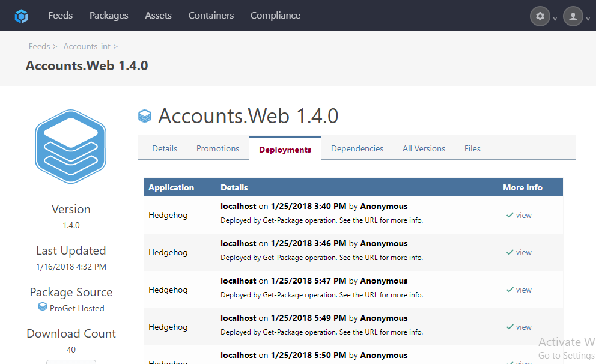
Task: Click ProGet Hosted package source icon
Action: pyautogui.click(x=43, y=306)
